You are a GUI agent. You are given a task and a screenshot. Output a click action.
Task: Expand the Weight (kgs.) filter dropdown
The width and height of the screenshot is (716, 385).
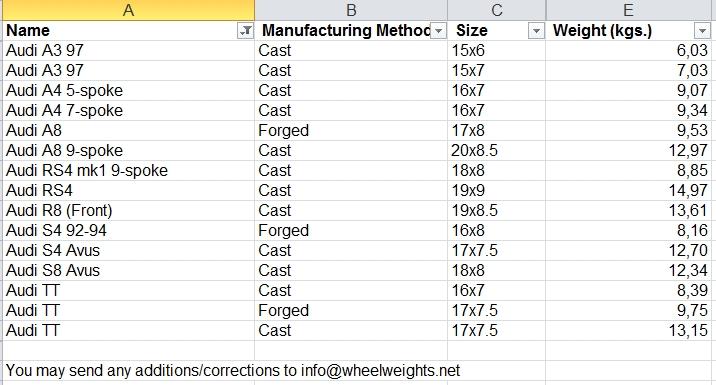click(x=702, y=31)
